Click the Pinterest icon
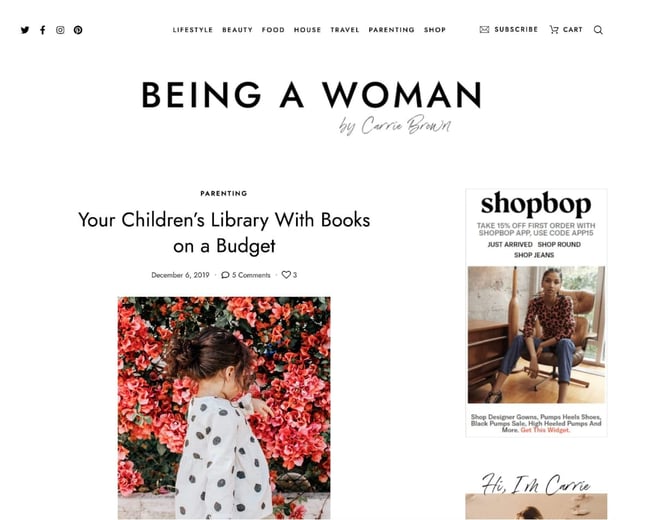The width and height of the screenshot is (650, 520). (x=78, y=30)
